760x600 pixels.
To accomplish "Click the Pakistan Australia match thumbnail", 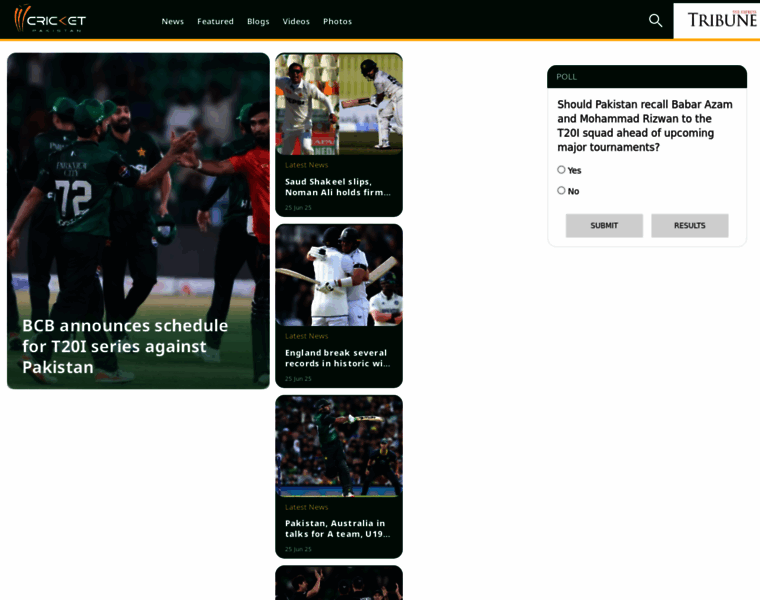I will [339, 446].
